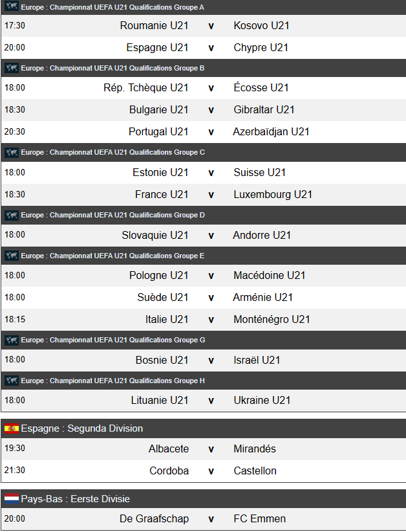Viewport: 406px width, 532px height.
Task: Click the Netherlands flag icon
Action: tap(11, 499)
